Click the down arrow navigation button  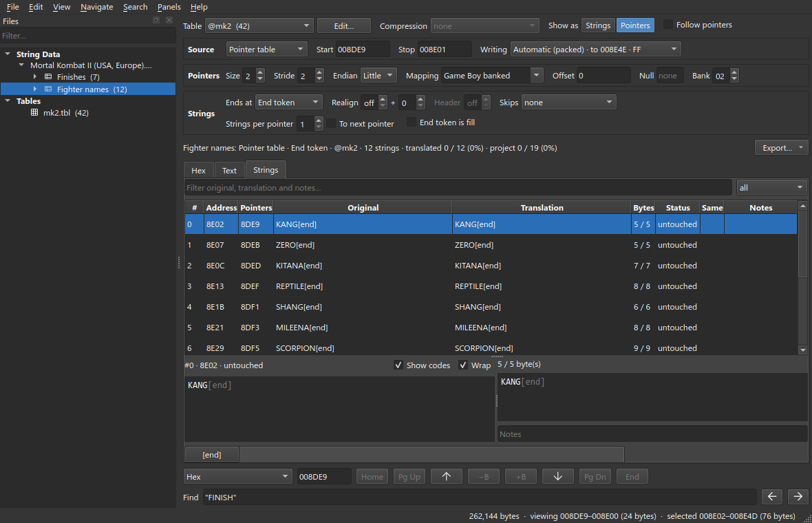[x=557, y=476]
